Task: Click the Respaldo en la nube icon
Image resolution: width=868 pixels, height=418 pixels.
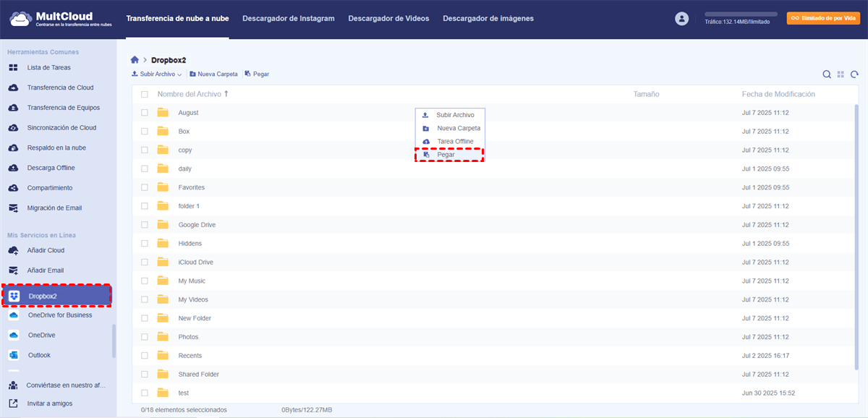Action: tap(13, 148)
